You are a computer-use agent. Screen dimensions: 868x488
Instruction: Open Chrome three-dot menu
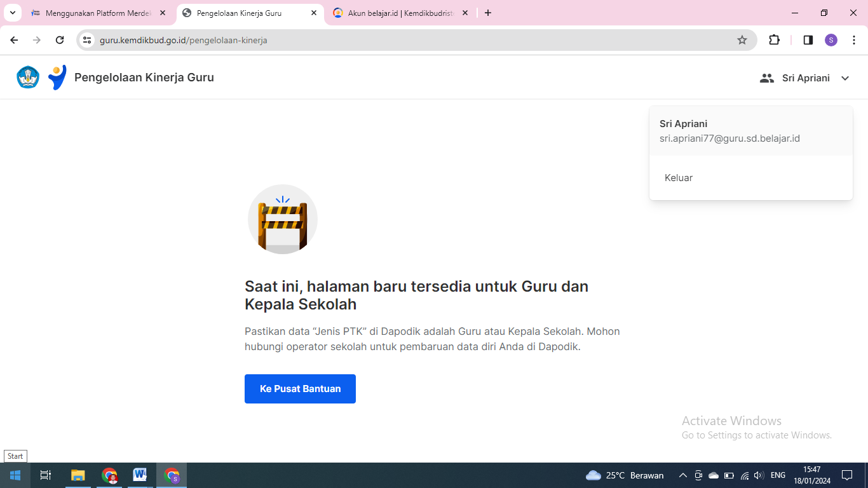(x=854, y=40)
